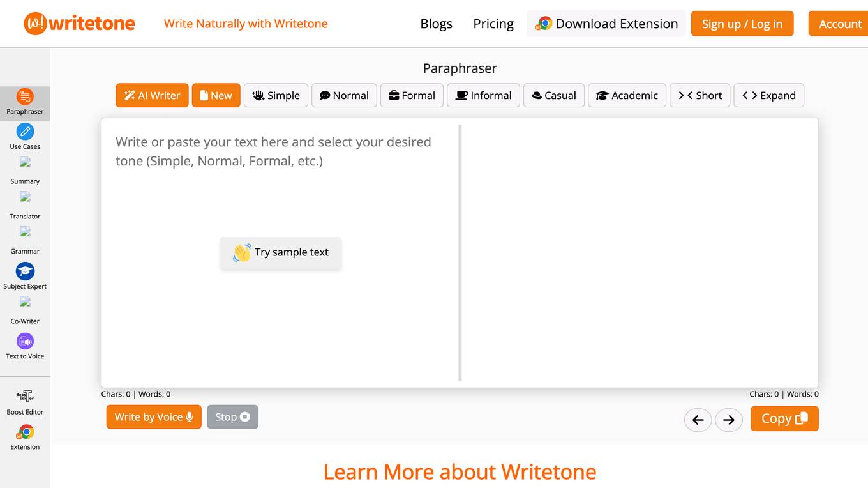868x488 pixels.
Task: Select the Informal tone
Action: point(483,95)
